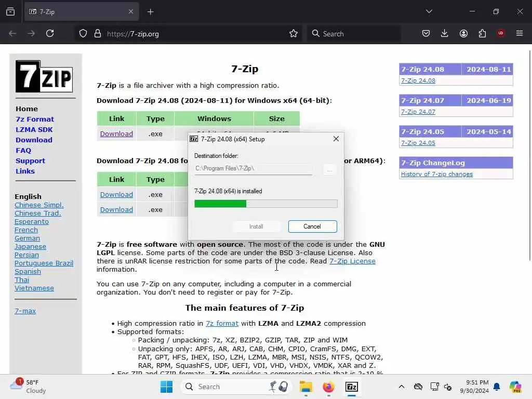Switch site to Spanish
The width and height of the screenshot is (532, 399).
(28, 271)
